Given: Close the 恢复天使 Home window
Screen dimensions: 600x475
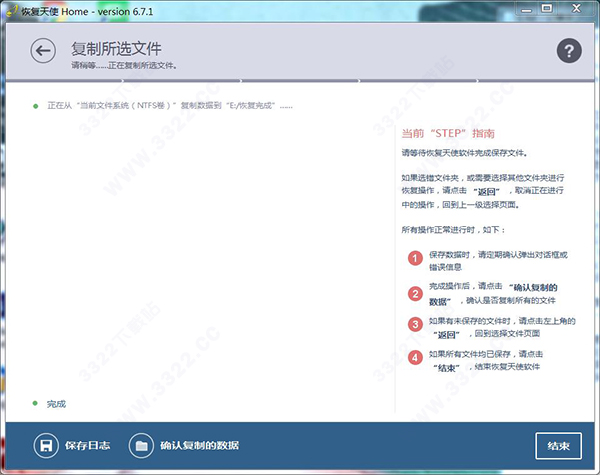Looking at the screenshot, I should pos(576,8).
